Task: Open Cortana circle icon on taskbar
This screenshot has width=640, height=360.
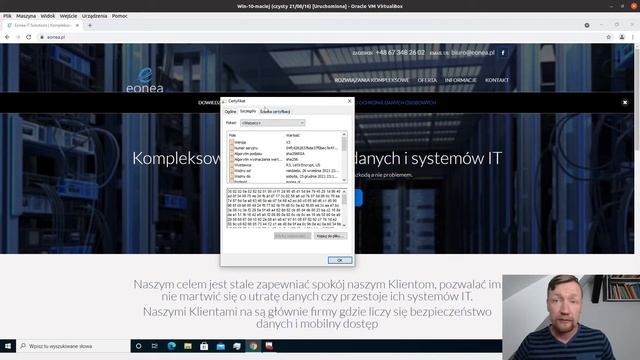Action: pyautogui.click(x=138, y=346)
